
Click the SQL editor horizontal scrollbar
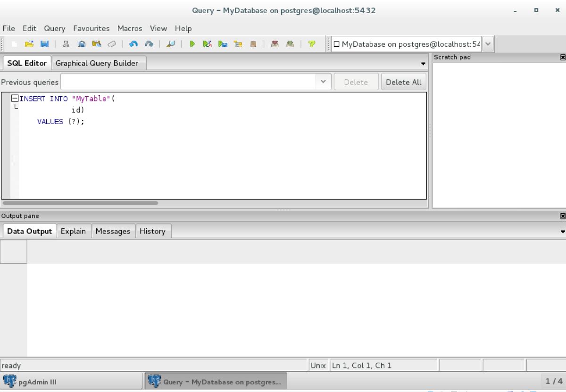click(x=80, y=203)
